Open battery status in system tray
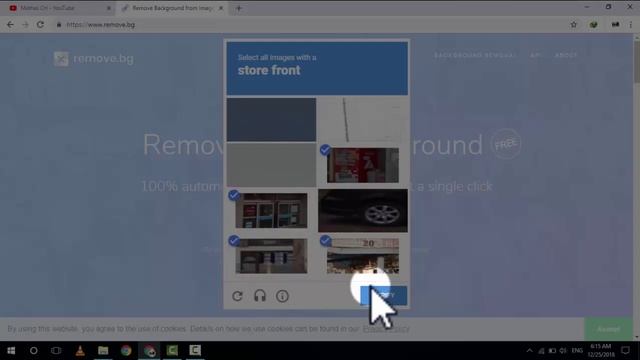640x360 pixels. click(x=552, y=351)
